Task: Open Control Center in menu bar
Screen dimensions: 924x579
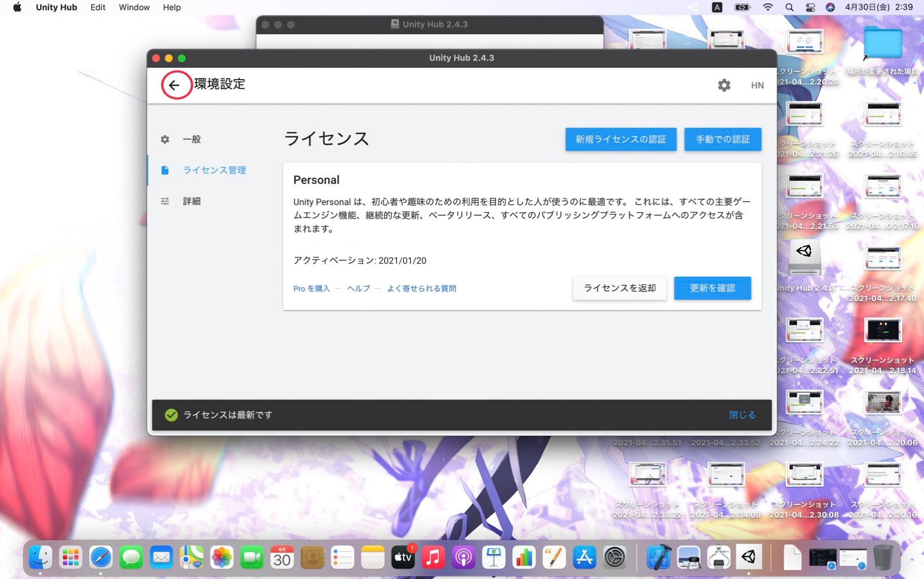Action: (x=810, y=7)
